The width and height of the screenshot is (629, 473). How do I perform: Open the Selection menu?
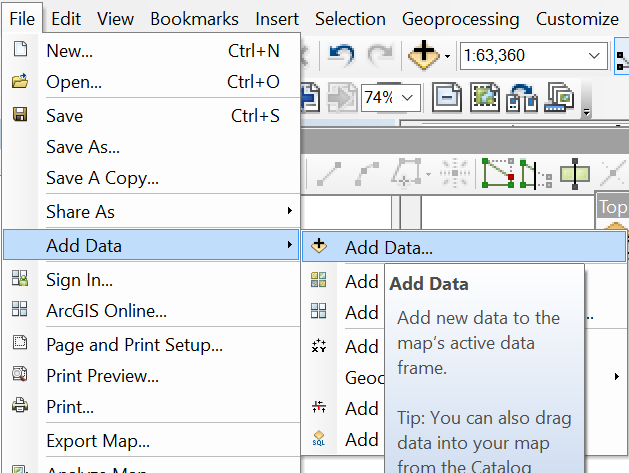click(x=350, y=19)
